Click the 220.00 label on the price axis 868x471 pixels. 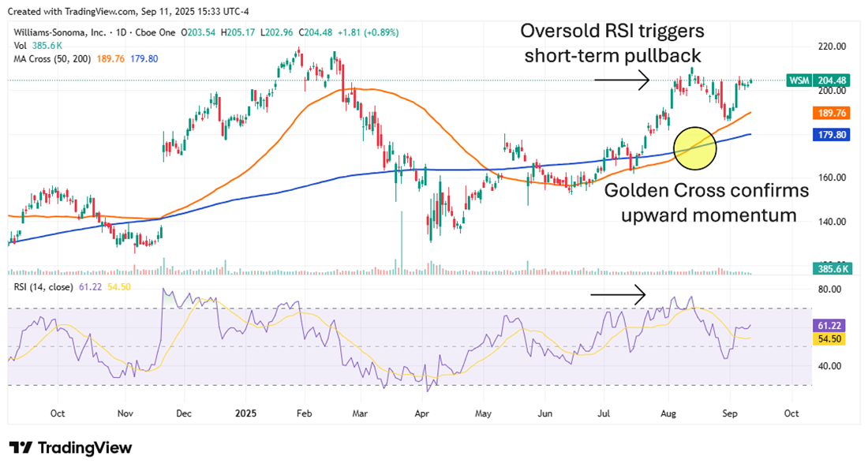pyautogui.click(x=833, y=47)
